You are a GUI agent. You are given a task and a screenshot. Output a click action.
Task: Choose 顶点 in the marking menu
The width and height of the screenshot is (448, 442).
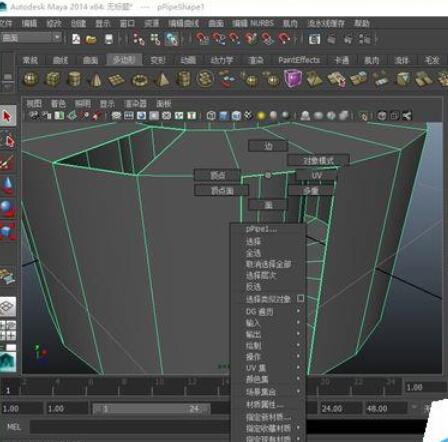tap(217, 175)
